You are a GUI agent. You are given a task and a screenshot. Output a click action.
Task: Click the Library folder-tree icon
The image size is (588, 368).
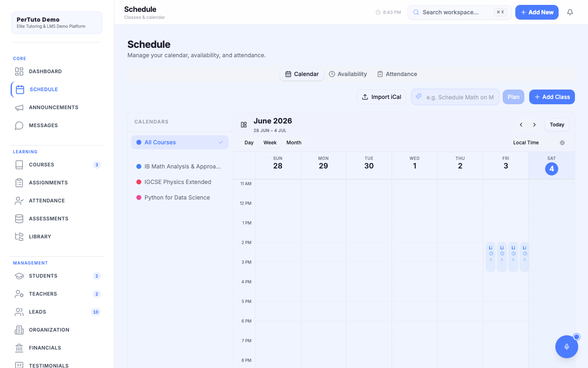point(19,237)
